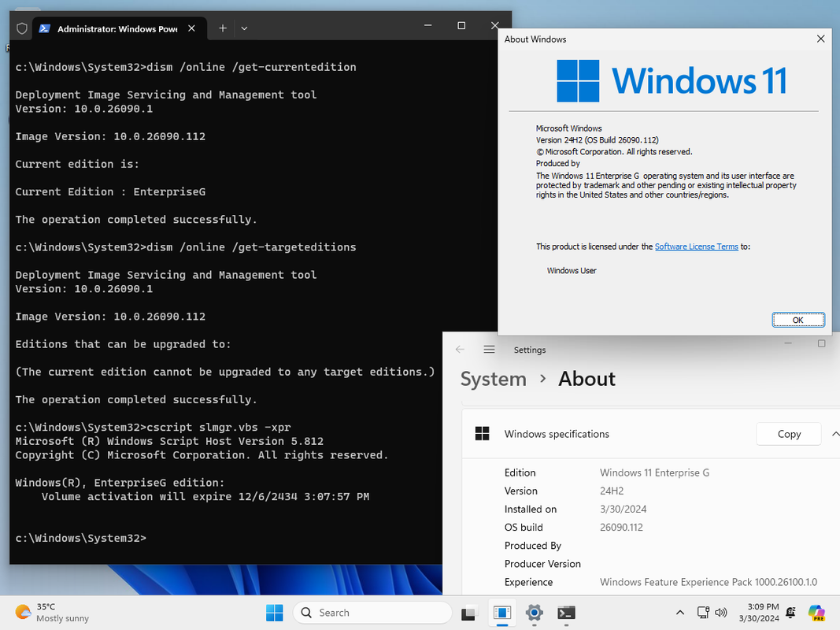This screenshot has height=630, width=840.
Task: Click the Version value 24H2 in Settings
Action: [611, 491]
